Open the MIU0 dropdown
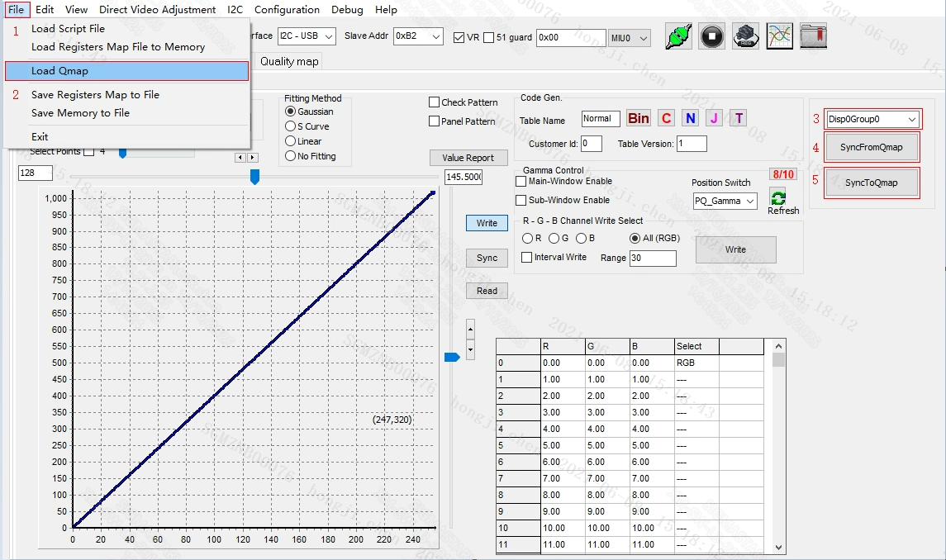The height and width of the screenshot is (560, 946). (630, 37)
